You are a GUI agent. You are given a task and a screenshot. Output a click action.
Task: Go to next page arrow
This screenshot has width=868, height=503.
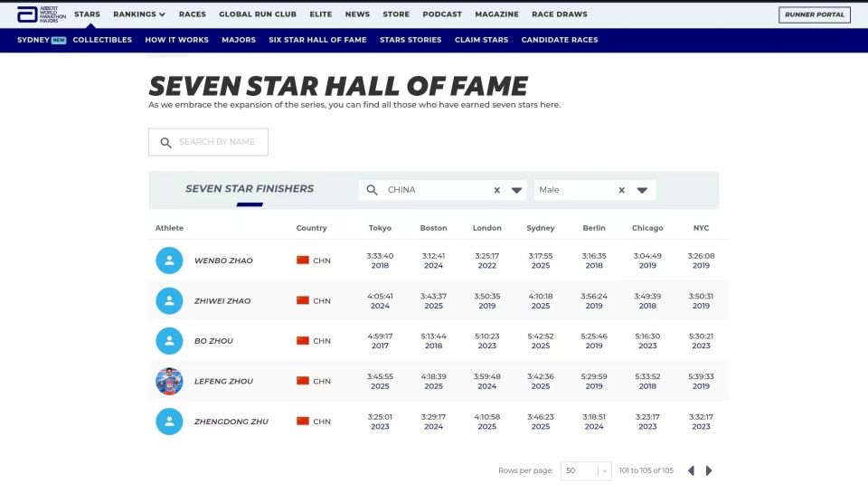pyautogui.click(x=709, y=470)
